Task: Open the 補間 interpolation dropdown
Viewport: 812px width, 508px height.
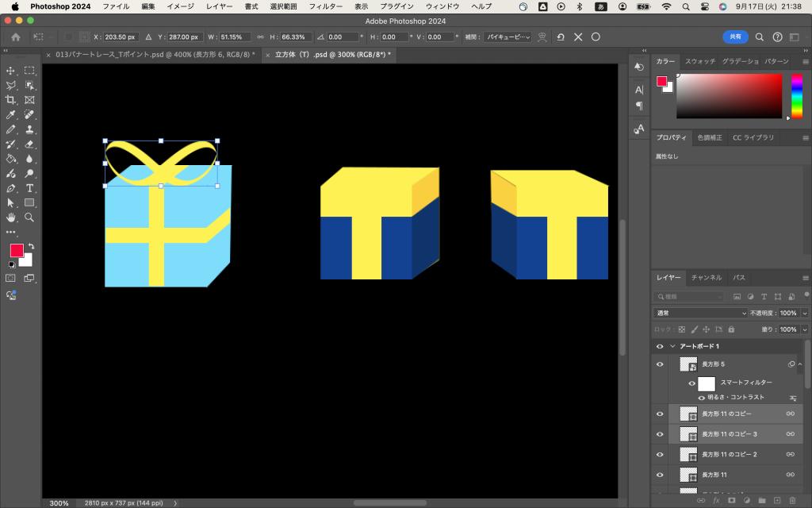Action: click(507, 37)
